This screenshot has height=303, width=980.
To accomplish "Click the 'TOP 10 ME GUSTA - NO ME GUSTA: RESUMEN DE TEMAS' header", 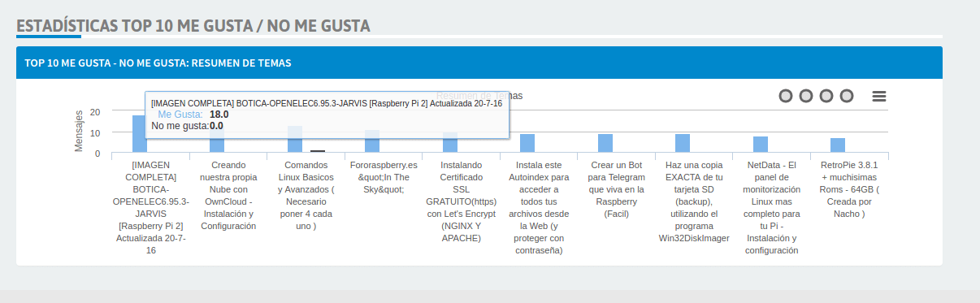I will pyautogui.click(x=158, y=63).
